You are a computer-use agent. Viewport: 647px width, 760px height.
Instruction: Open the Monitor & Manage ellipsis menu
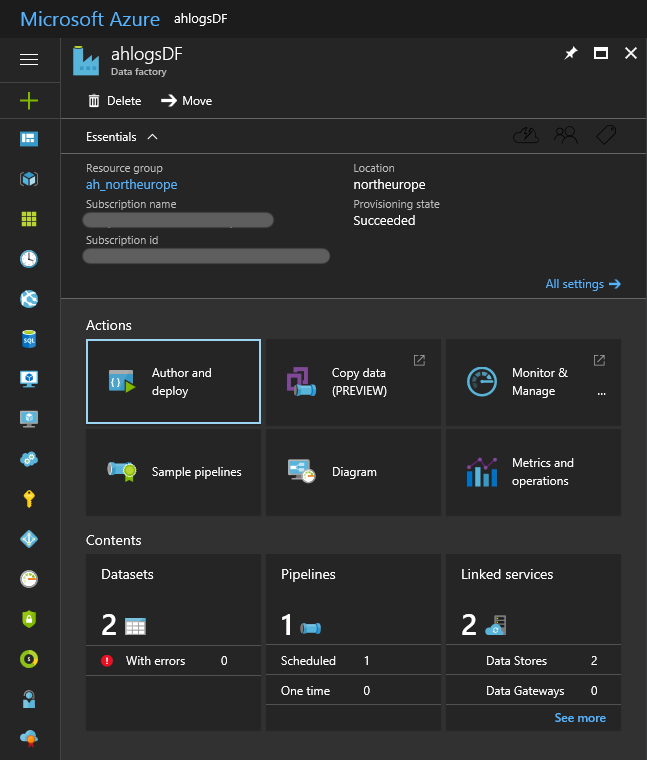601,394
